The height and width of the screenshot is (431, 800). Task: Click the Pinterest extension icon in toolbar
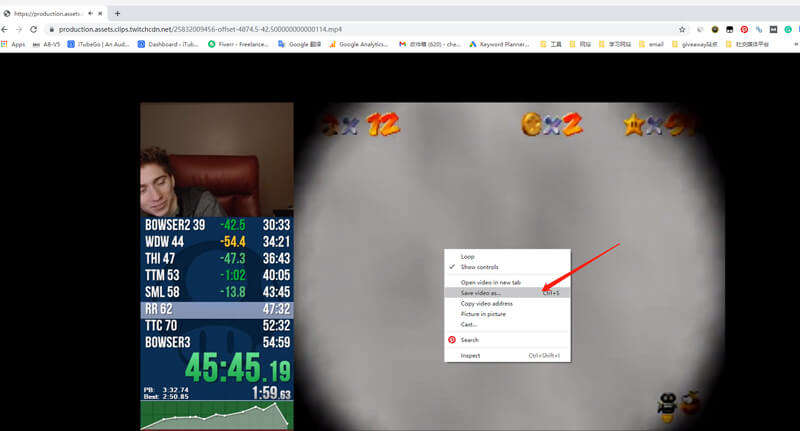[744, 30]
